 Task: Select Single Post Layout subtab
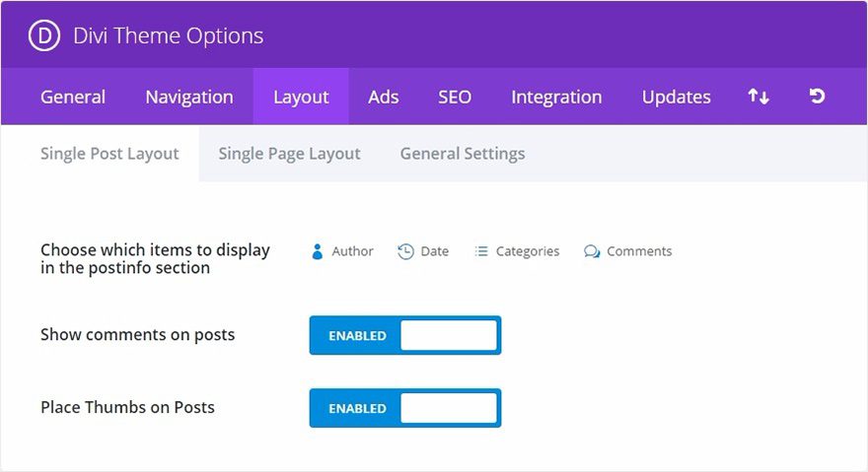tap(109, 154)
